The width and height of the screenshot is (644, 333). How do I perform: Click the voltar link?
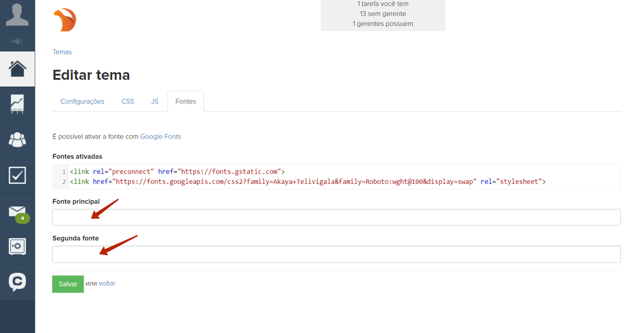107,284
